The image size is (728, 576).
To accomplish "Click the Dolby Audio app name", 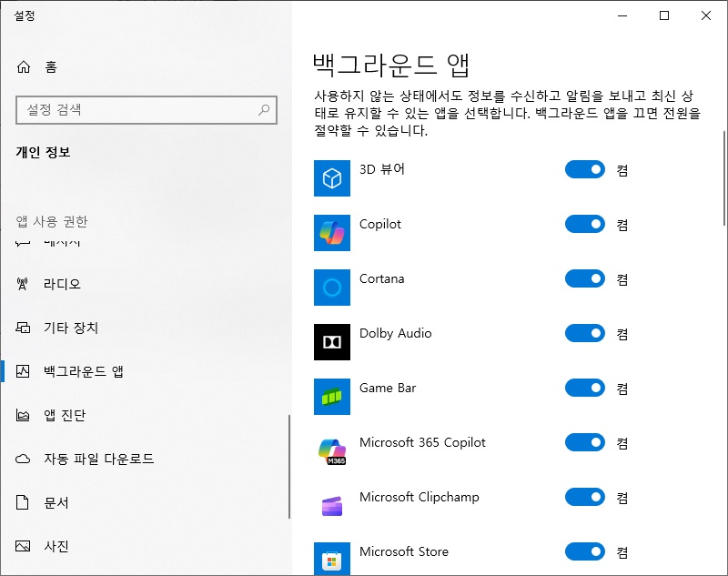I will [x=396, y=333].
